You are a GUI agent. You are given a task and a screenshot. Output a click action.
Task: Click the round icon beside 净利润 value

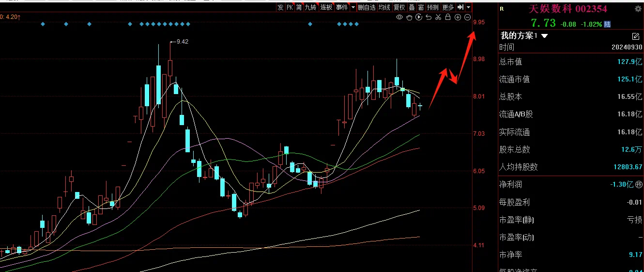click(x=639, y=184)
